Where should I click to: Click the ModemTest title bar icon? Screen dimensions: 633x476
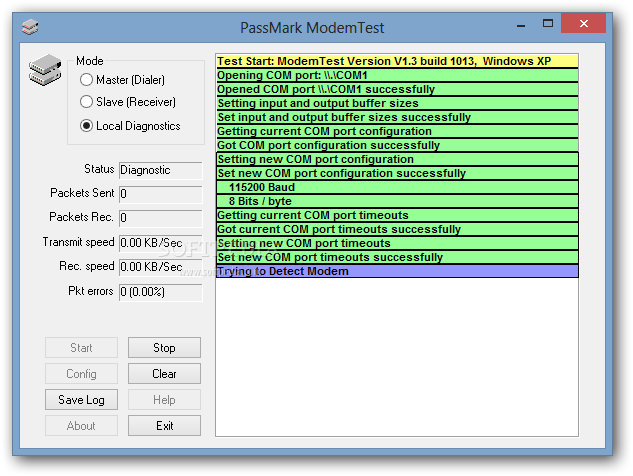click(30, 27)
